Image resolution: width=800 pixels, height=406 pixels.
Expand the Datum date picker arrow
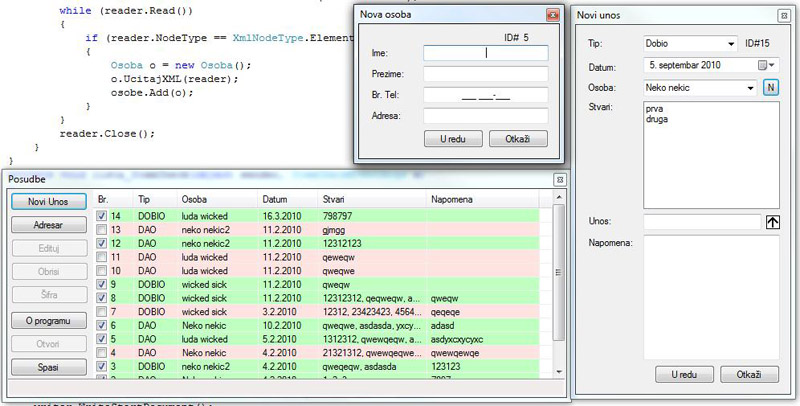click(x=771, y=65)
